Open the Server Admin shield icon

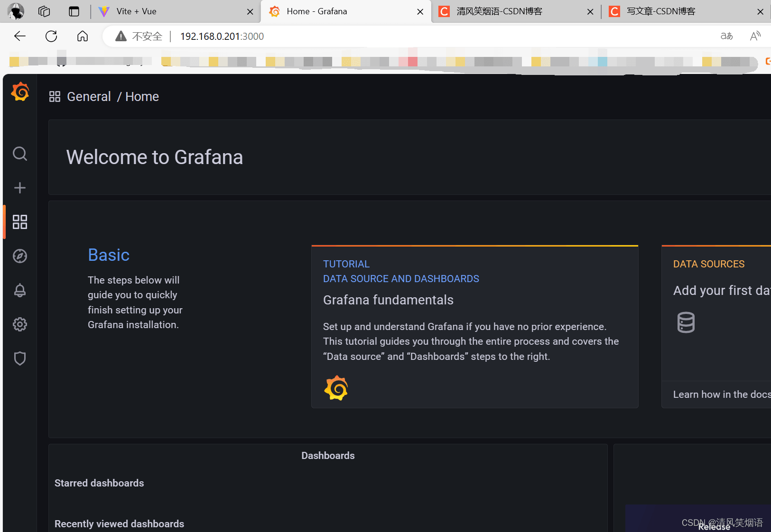pos(20,358)
